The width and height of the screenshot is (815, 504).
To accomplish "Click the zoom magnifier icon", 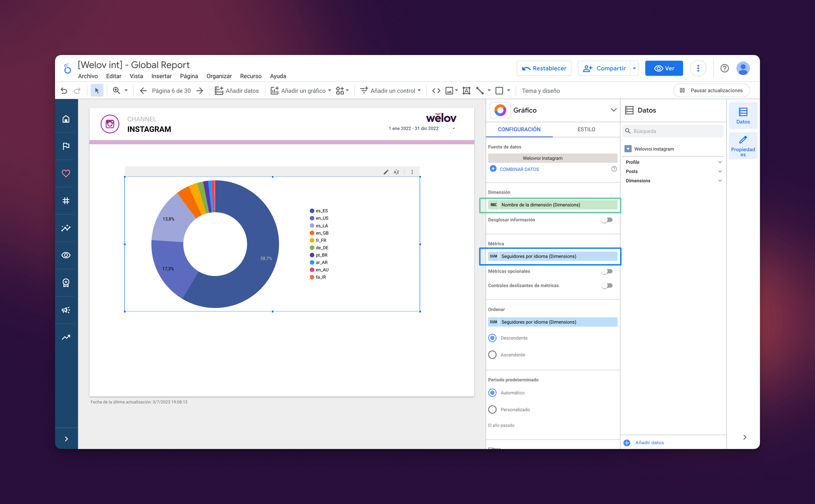I will [117, 90].
